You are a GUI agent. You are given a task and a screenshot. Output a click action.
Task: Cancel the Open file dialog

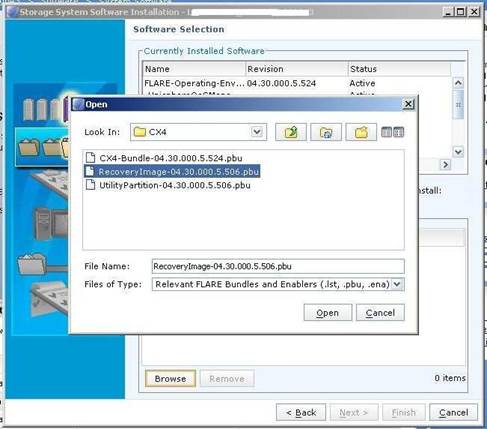click(380, 313)
